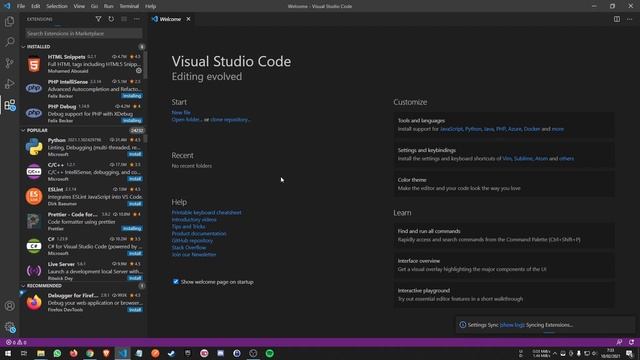The image size is (640, 360).
Task: Focus the Search Extensions in Marketplace field
Action: (84, 33)
